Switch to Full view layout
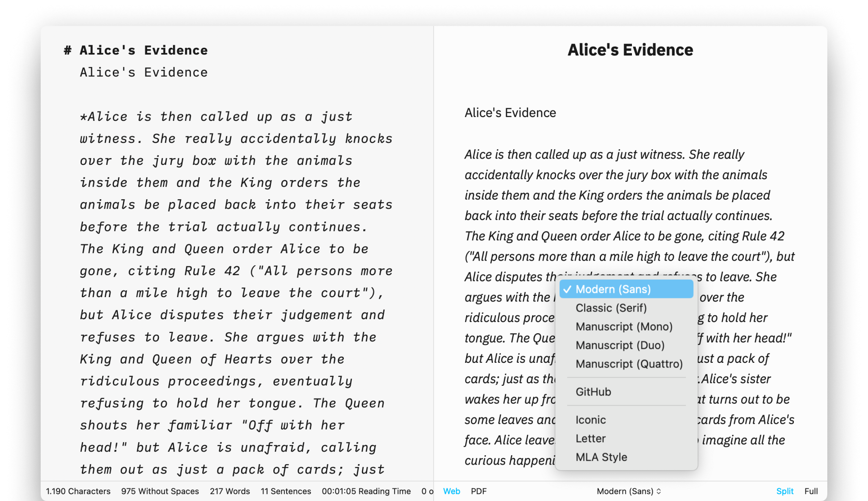This screenshot has width=868, height=501. 811,491
